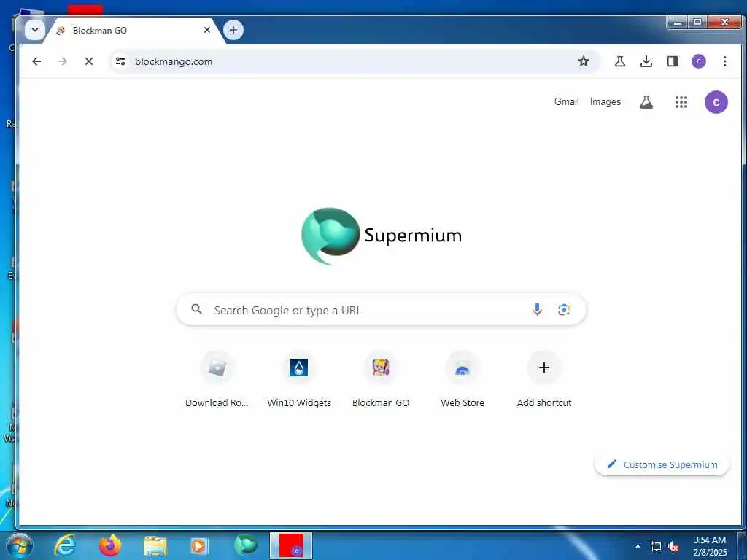Open the Gmail link
This screenshot has height=560, width=747.
click(566, 102)
